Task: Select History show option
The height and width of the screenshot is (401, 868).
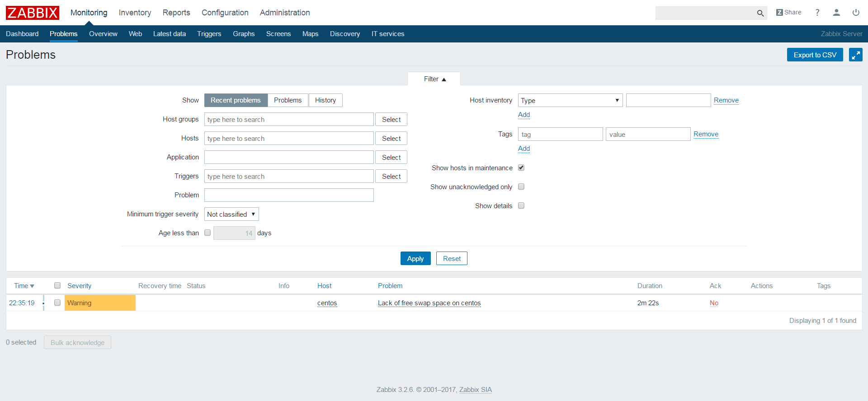Action: [x=325, y=100]
